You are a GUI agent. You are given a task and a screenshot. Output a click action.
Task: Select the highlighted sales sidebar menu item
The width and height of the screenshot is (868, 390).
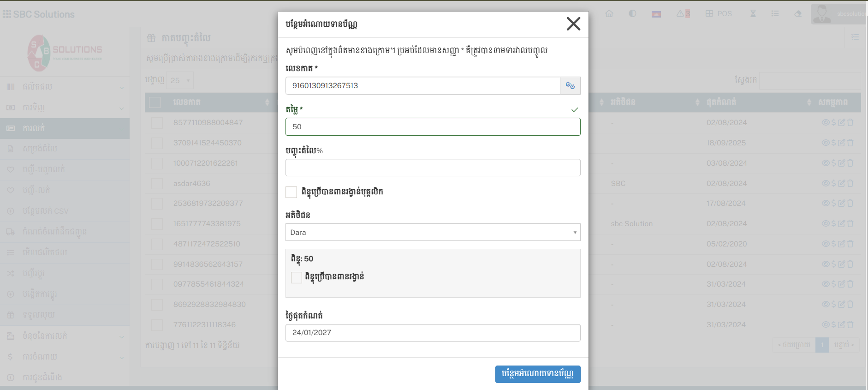(34, 128)
